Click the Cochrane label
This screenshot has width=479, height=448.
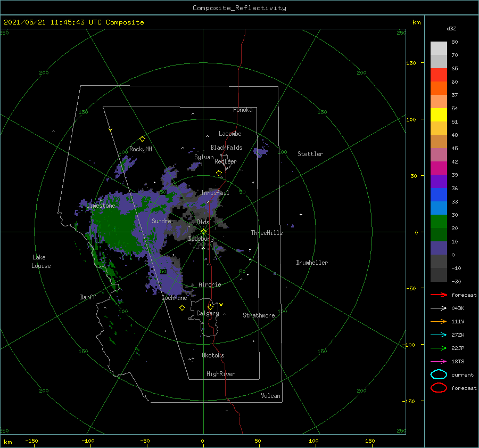[174, 298]
